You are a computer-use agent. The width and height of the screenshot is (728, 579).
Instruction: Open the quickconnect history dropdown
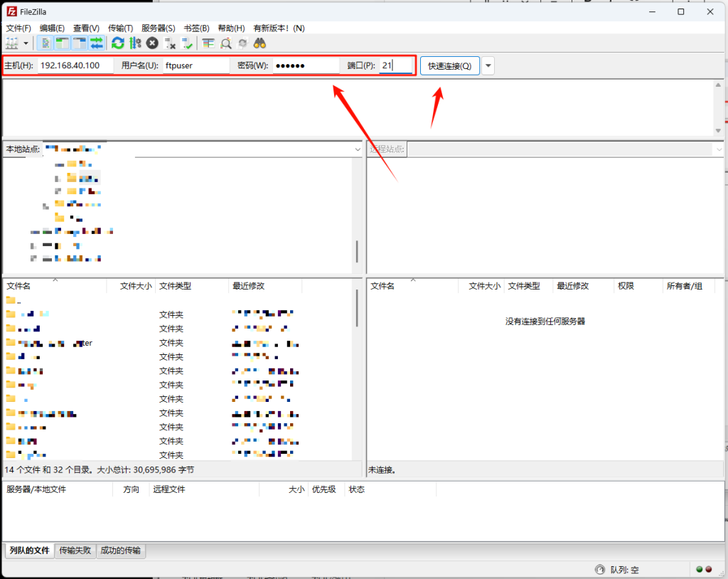coord(487,65)
